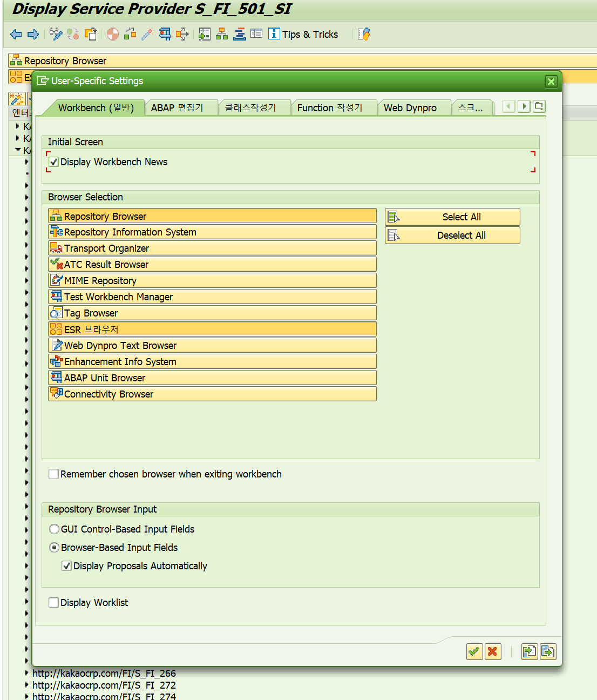Screen dimensions: 597x700
Task: Toggle Connectivity Browser selection
Action: [x=212, y=394]
